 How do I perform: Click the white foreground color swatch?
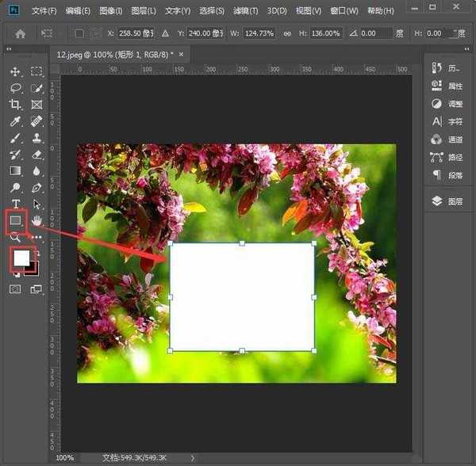(21, 258)
